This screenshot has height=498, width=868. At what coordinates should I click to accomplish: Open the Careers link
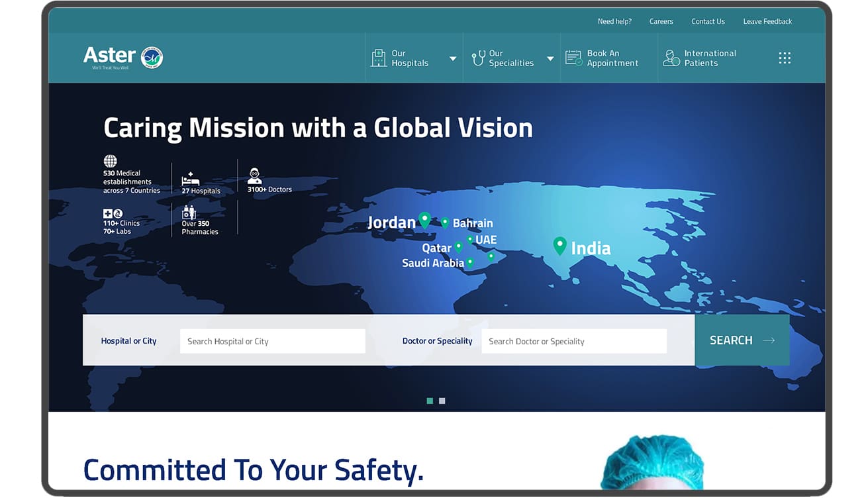click(661, 21)
